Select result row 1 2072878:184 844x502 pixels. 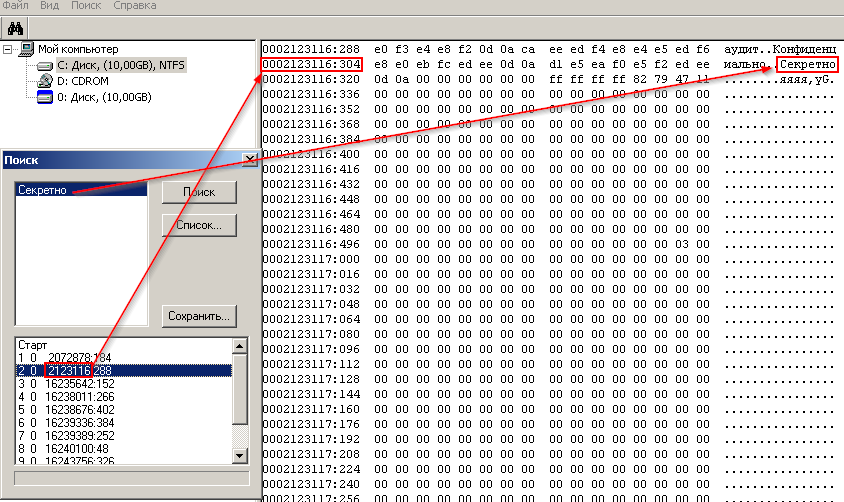[124, 358]
